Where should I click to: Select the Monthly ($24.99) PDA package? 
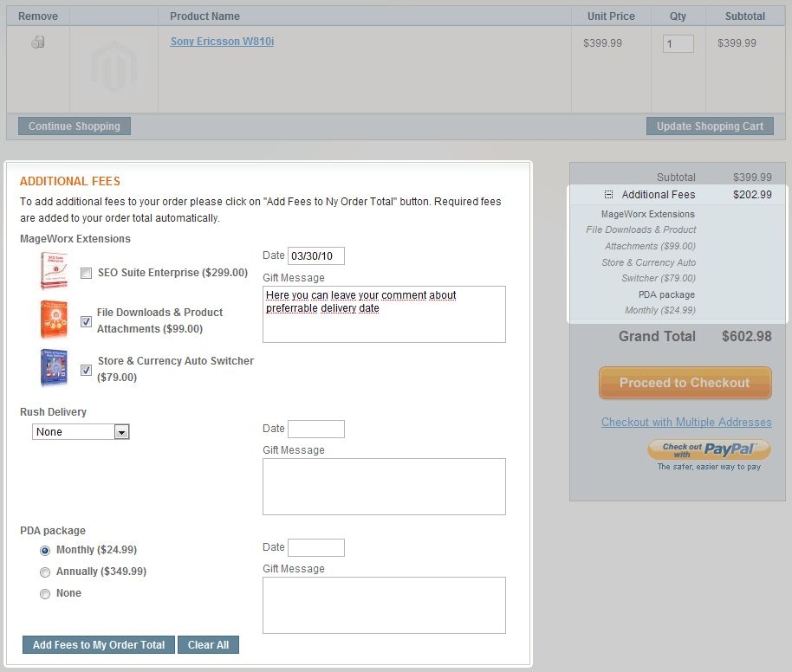[x=45, y=550]
